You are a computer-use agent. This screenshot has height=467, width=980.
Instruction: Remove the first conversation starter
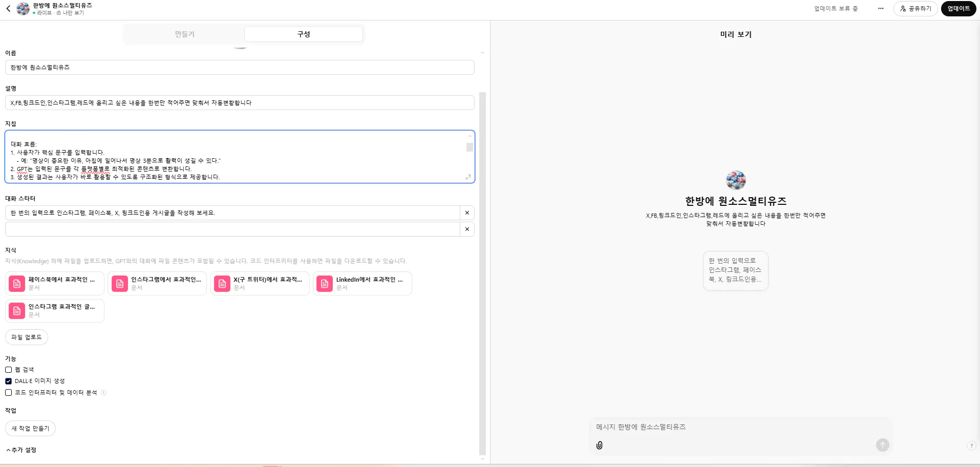click(467, 213)
